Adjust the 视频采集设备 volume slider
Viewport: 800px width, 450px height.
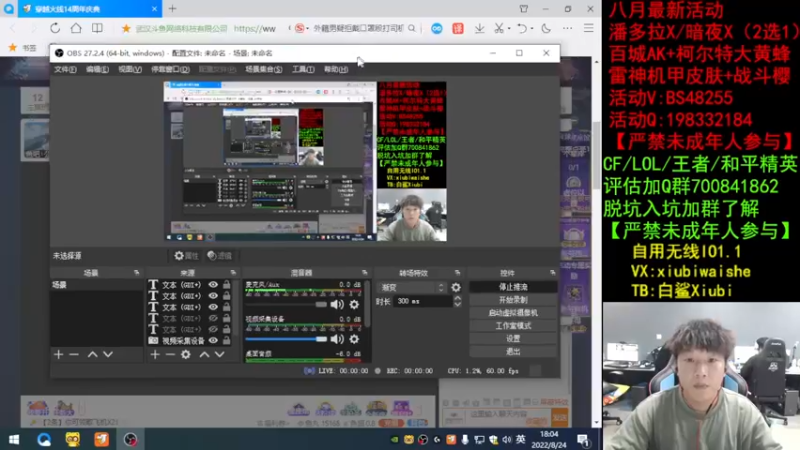(x=286, y=339)
